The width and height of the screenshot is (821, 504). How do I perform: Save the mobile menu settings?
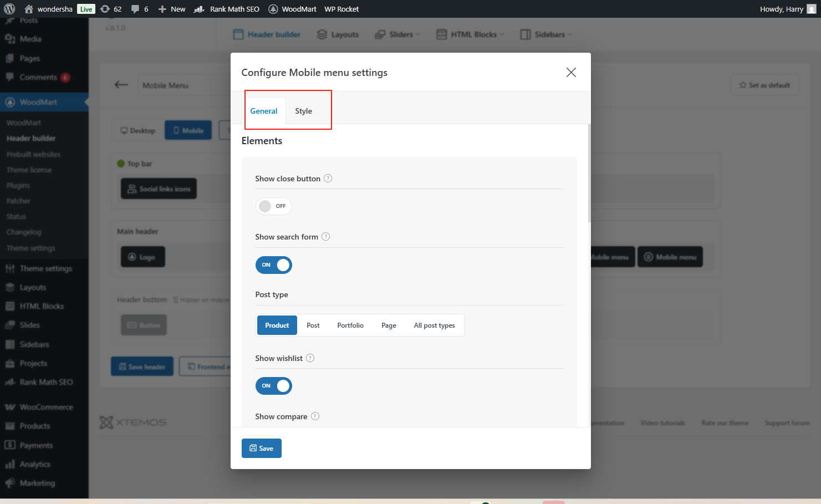pos(261,448)
